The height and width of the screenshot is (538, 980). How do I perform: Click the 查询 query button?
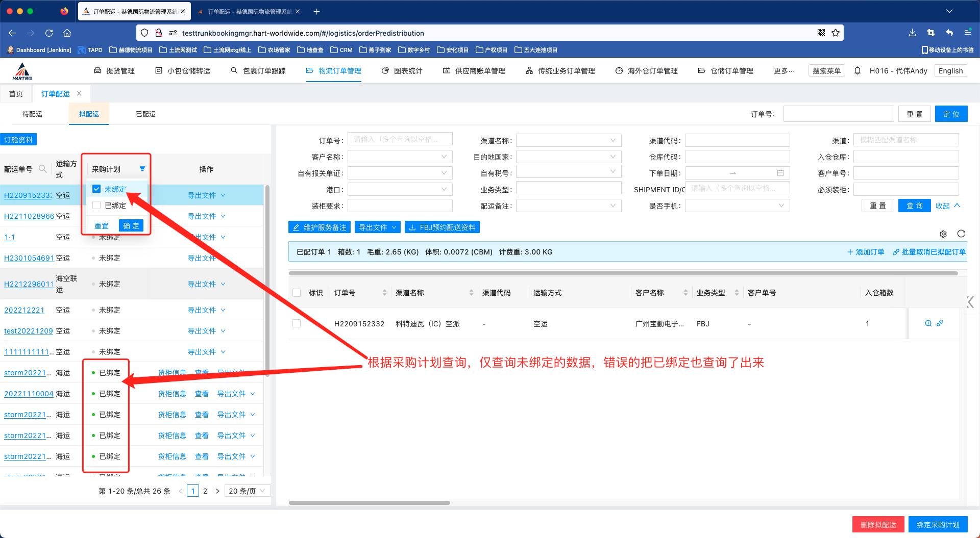pos(914,205)
